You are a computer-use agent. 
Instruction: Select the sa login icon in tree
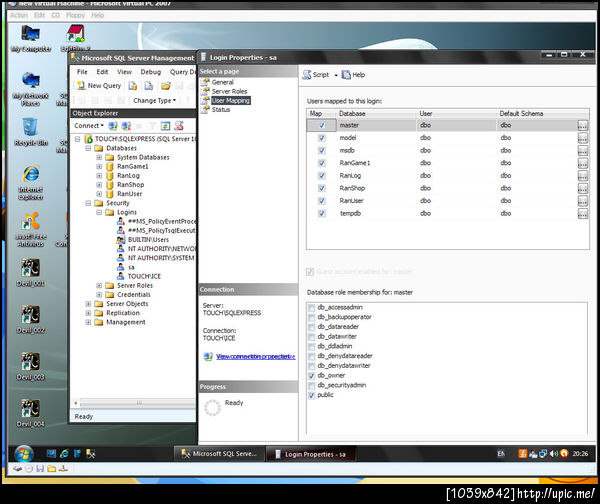tap(121, 267)
